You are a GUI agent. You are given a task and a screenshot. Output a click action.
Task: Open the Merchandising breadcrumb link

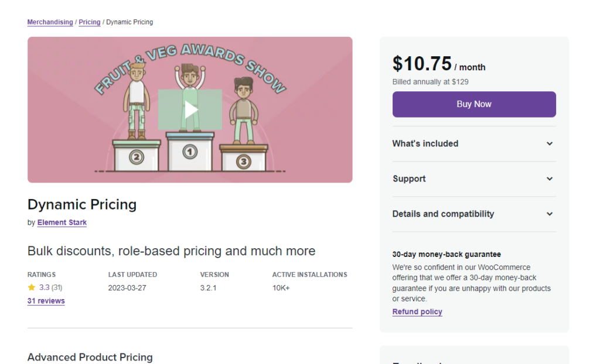(50, 22)
